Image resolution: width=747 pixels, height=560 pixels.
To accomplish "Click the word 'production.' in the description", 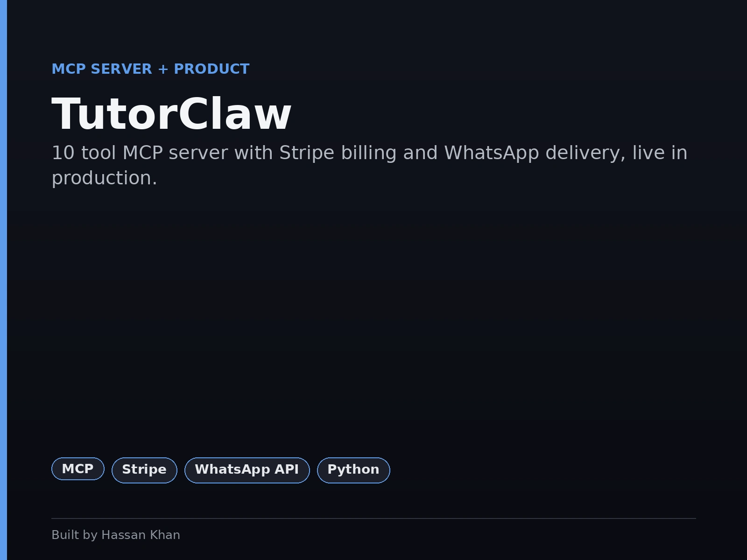I will [105, 178].
